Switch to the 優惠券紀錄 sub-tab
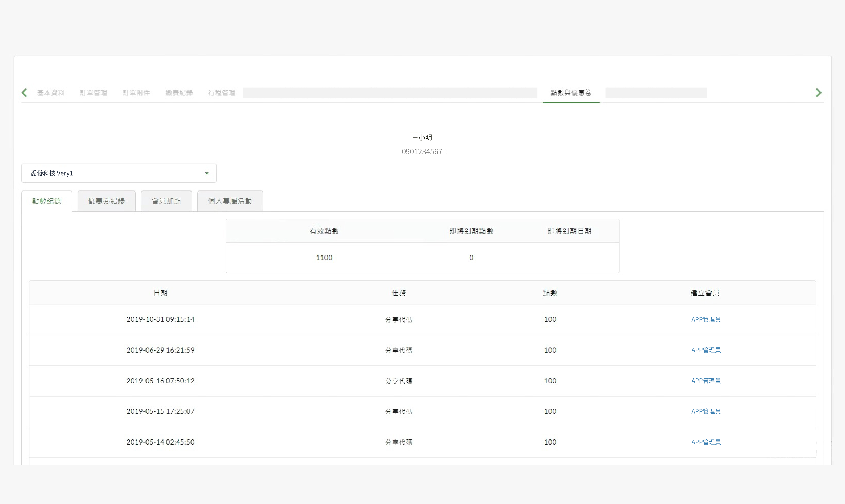The image size is (845, 504). tap(106, 201)
